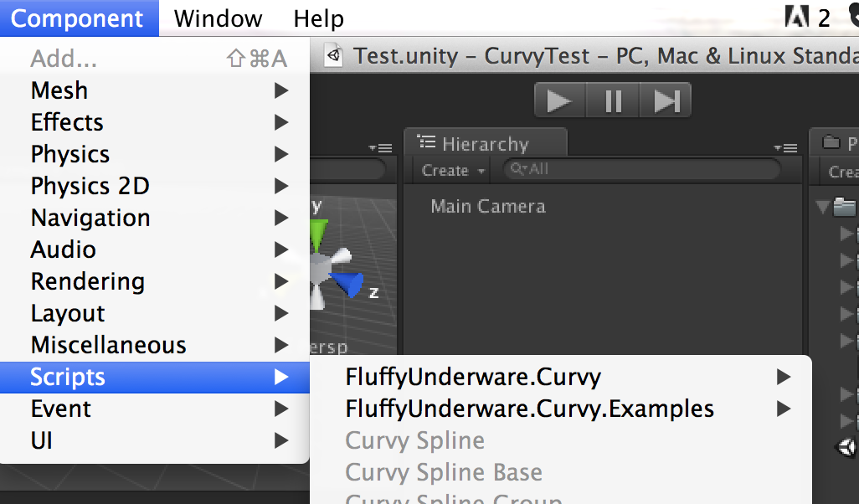The image size is (859, 504).
Task: Click the Play button in the toolbar
Action: [x=560, y=100]
